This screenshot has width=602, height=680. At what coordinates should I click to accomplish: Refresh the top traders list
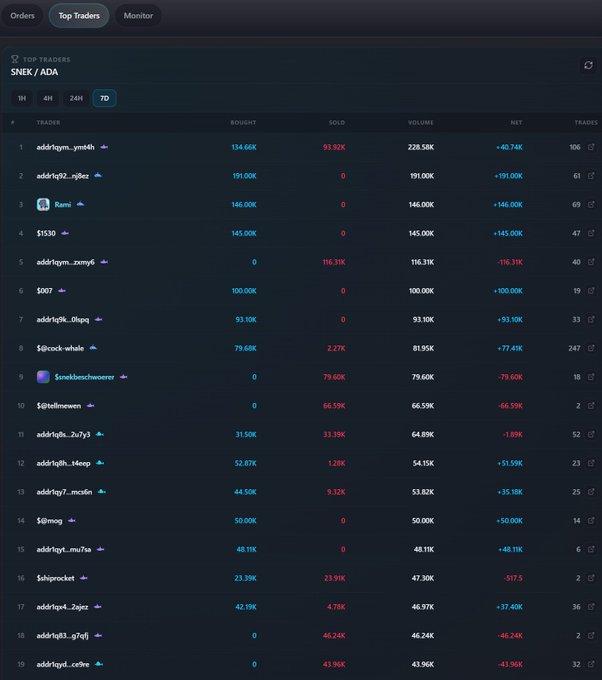coord(588,65)
